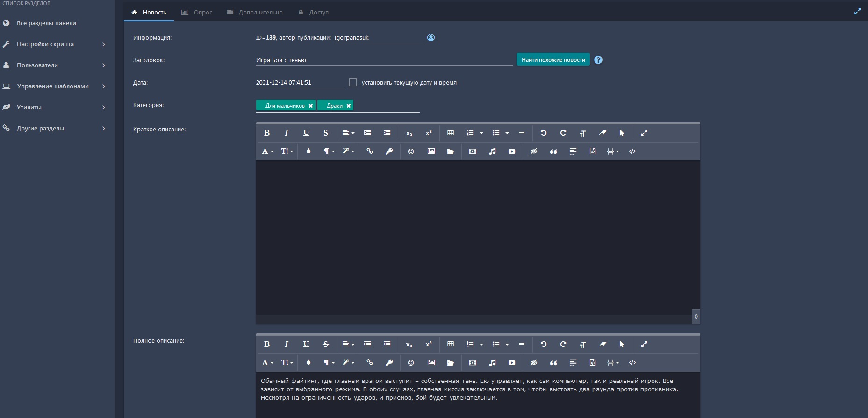Image resolution: width=868 pixels, height=418 pixels.
Task: Insert a horizontal line in the short description editor
Action: (x=522, y=133)
